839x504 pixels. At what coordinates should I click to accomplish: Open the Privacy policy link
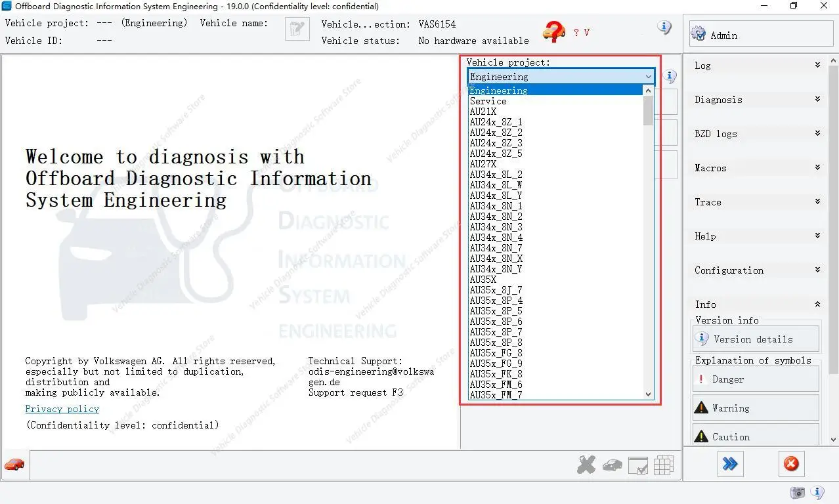[x=62, y=409]
